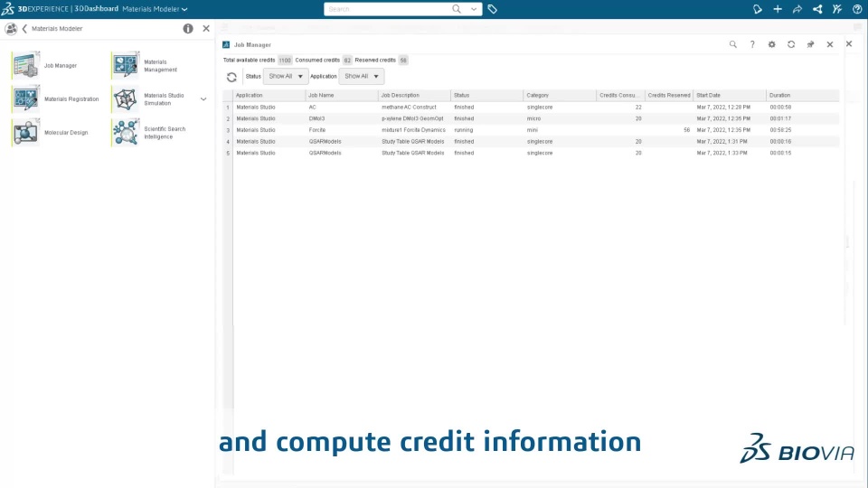
Task: Sort by Category column header
Action: tap(560, 95)
